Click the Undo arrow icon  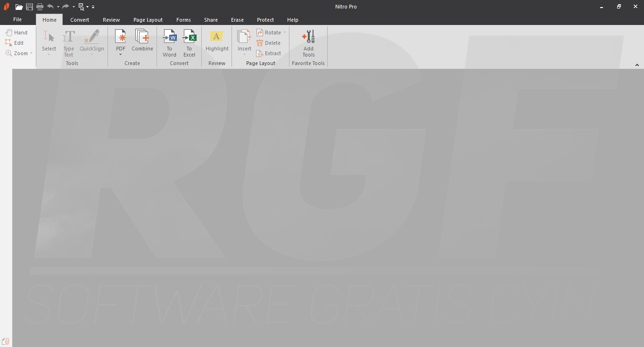pyautogui.click(x=50, y=7)
